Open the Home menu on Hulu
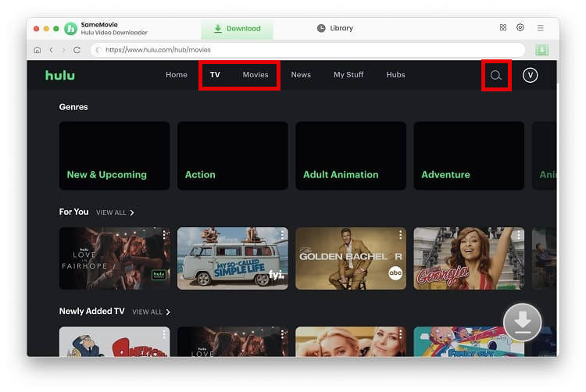 point(177,75)
